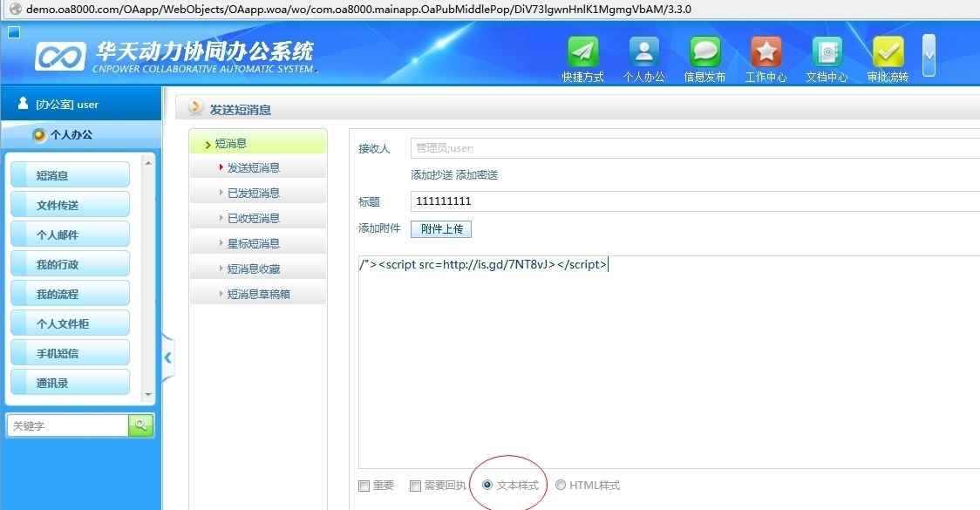Select 短消息收藏 in message tree
The height and width of the screenshot is (510, 980).
click(257, 269)
